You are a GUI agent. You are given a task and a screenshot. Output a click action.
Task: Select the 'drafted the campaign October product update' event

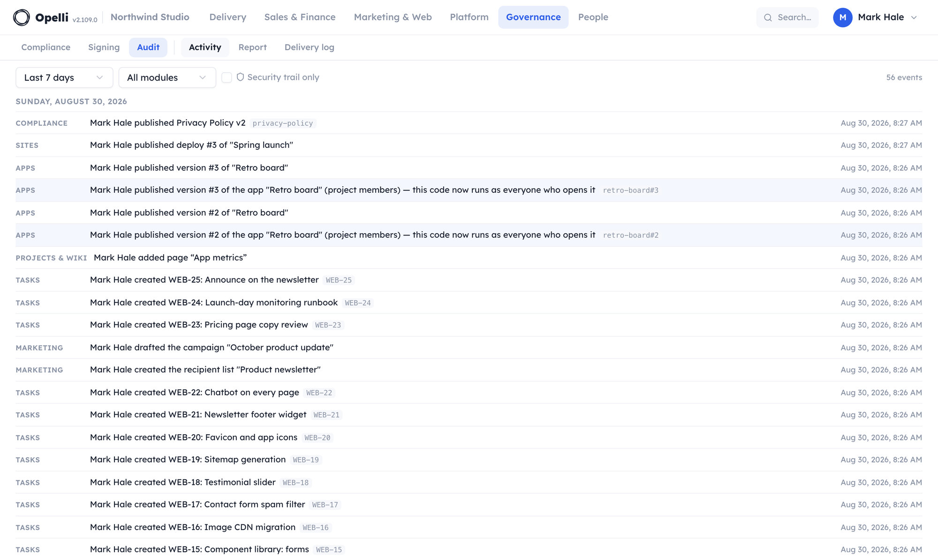(x=469, y=348)
